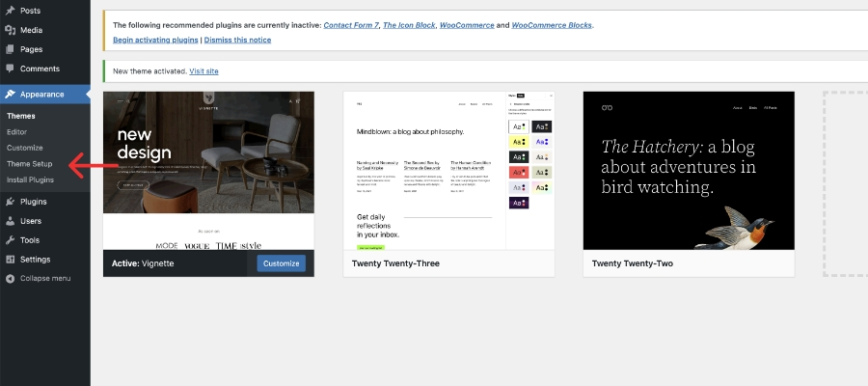Click the Visit site link
The height and width of the screenshot is (386, 868).
[x=203, y=71]
